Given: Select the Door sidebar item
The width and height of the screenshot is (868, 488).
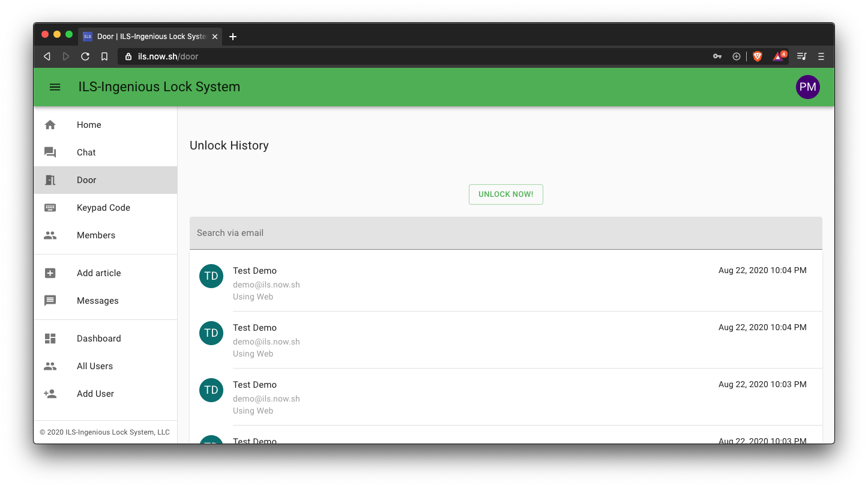Looking at the screenshot, I should click(86, 180).
